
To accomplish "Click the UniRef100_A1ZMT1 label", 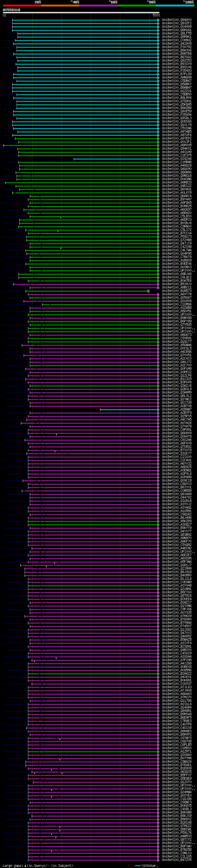I will point(177,751).
